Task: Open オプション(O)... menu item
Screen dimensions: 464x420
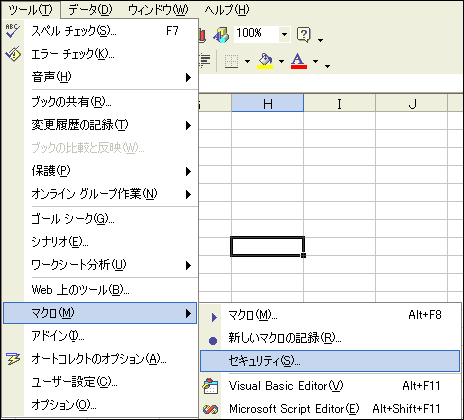Action: [100, 405]
